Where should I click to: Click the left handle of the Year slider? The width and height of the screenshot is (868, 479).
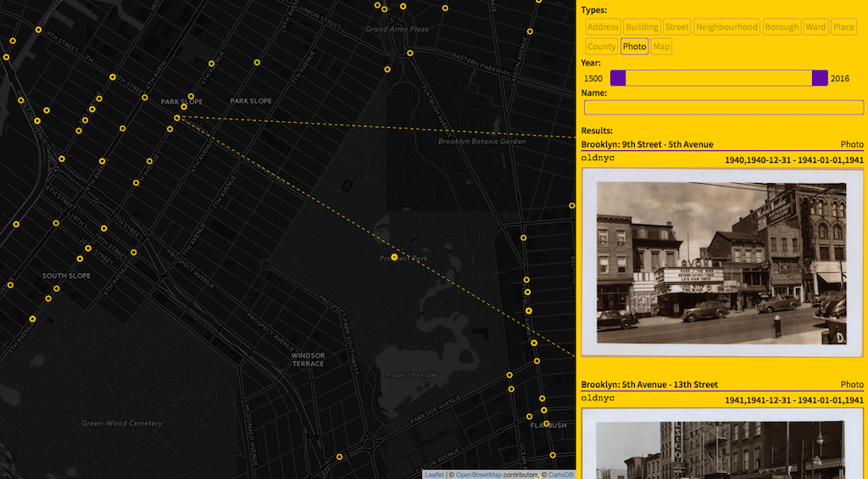tap(618, 78)
